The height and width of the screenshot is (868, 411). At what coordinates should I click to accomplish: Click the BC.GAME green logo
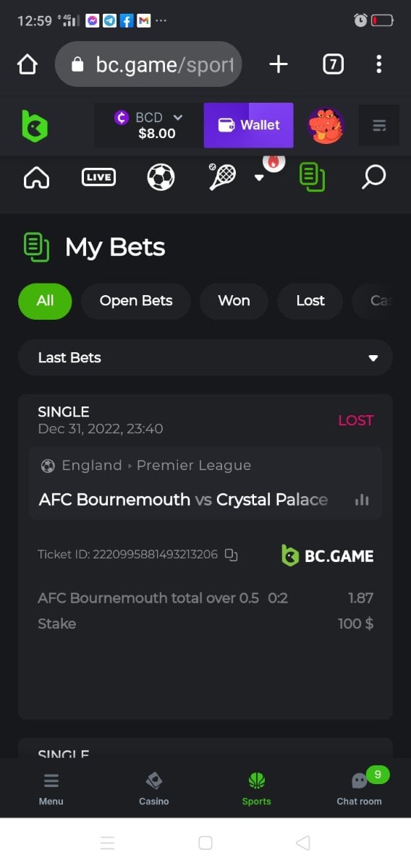coord(34,125)
